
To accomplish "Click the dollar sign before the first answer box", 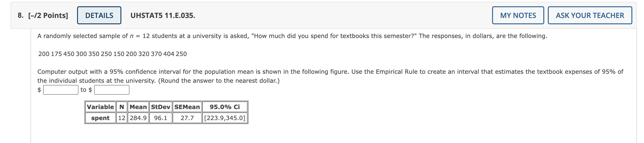I will tap(39, 90).
